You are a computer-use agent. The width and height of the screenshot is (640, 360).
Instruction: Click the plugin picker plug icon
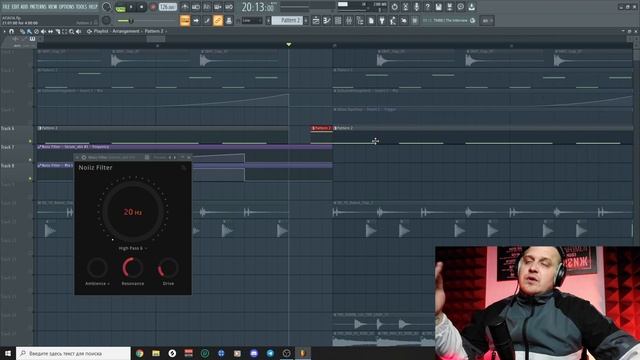(382, 20)
